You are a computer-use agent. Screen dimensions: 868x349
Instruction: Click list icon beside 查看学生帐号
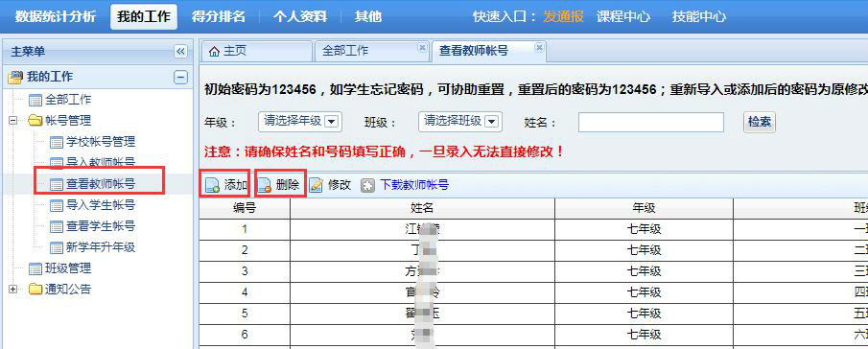coord(57,226)
